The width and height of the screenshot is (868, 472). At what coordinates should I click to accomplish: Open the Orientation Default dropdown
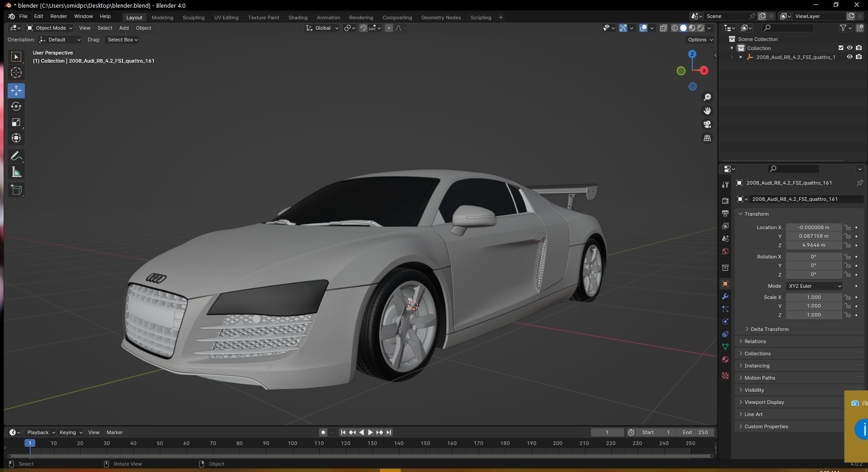(x=60, y=40)
